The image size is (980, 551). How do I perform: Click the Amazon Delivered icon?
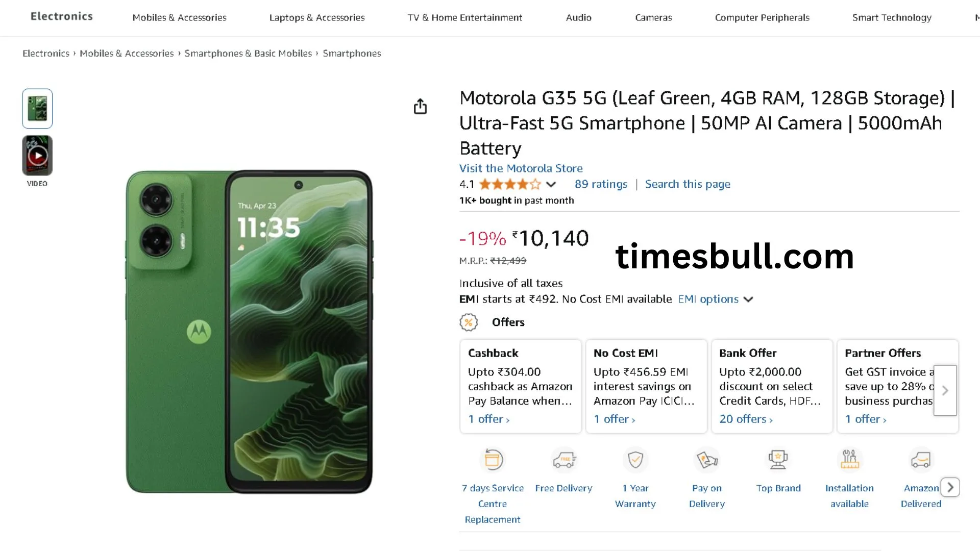(x=921, y=460)
